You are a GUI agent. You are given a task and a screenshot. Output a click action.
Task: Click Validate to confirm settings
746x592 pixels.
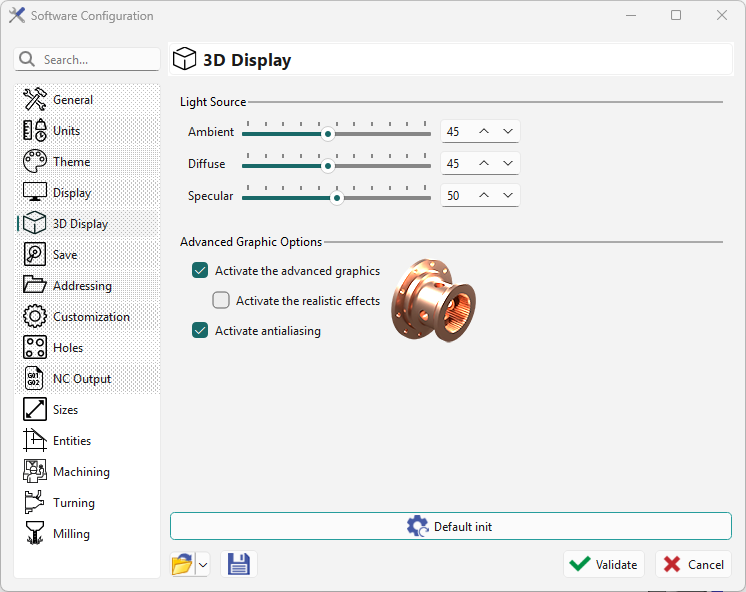pyautogui.click(x=603, y=565)
